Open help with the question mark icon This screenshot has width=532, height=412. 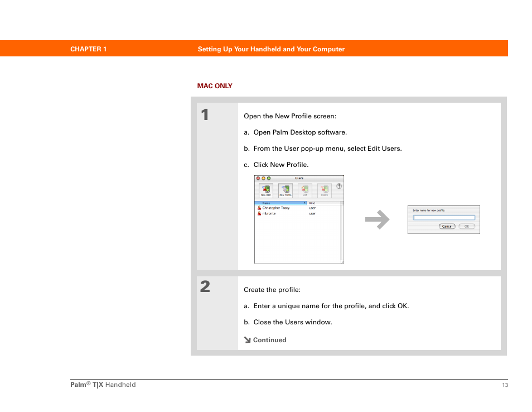coord(339,186)
